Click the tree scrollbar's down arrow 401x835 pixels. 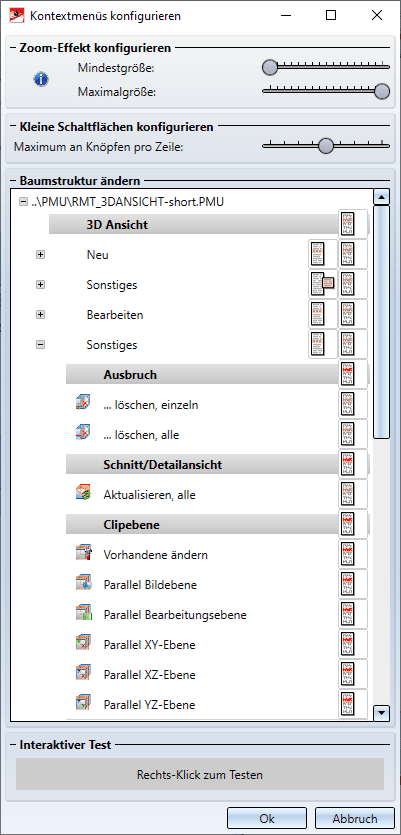pyautogui.click(x=382, y=712)
